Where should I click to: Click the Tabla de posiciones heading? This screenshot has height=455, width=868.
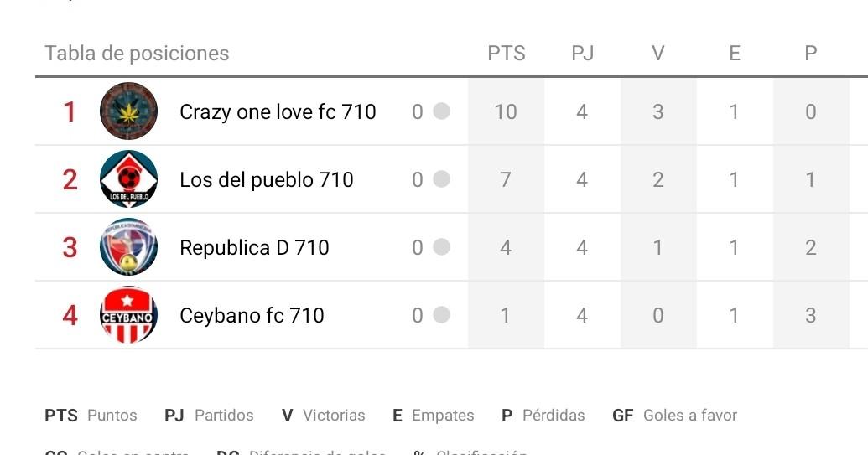pyautogui.click(x=137, y=54)
